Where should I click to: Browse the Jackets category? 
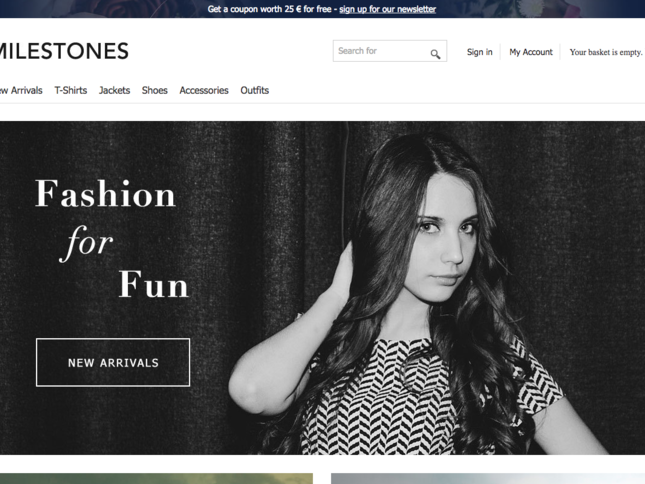tap(114, 90)
